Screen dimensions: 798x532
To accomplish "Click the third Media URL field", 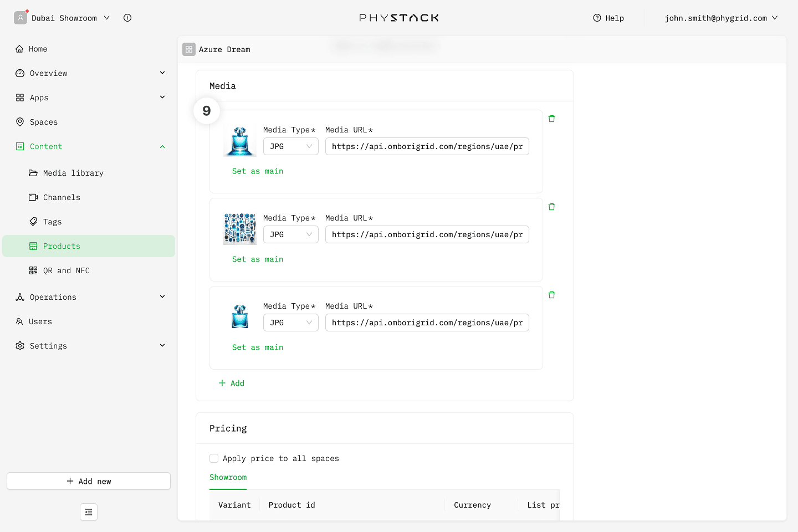I will point(427,323).
